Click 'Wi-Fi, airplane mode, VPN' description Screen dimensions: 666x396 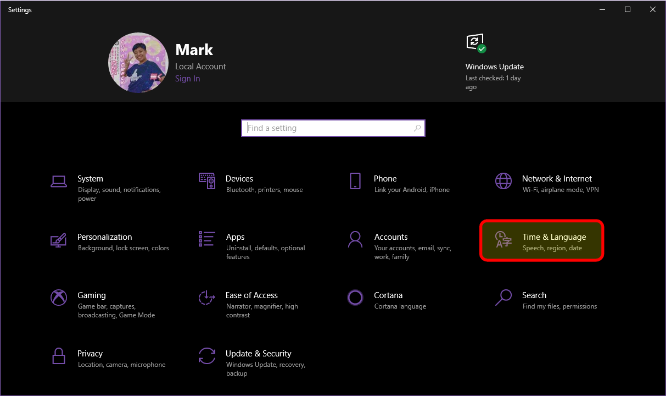click(560, 190)
